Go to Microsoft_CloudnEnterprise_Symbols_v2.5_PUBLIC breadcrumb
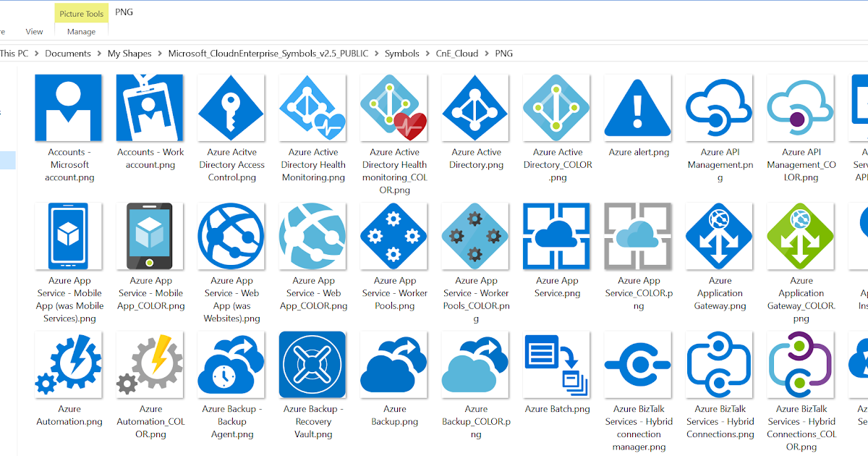The image size is (868, 456). coord(268,54)
